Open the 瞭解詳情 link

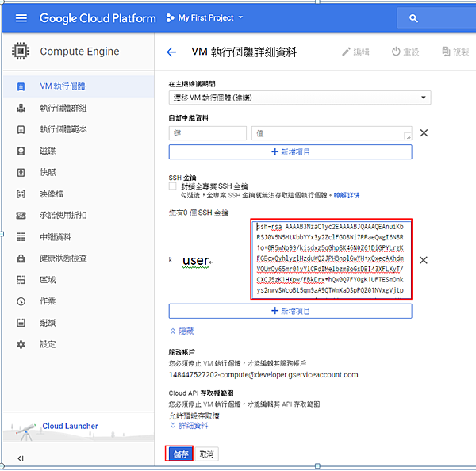point(347,195)
